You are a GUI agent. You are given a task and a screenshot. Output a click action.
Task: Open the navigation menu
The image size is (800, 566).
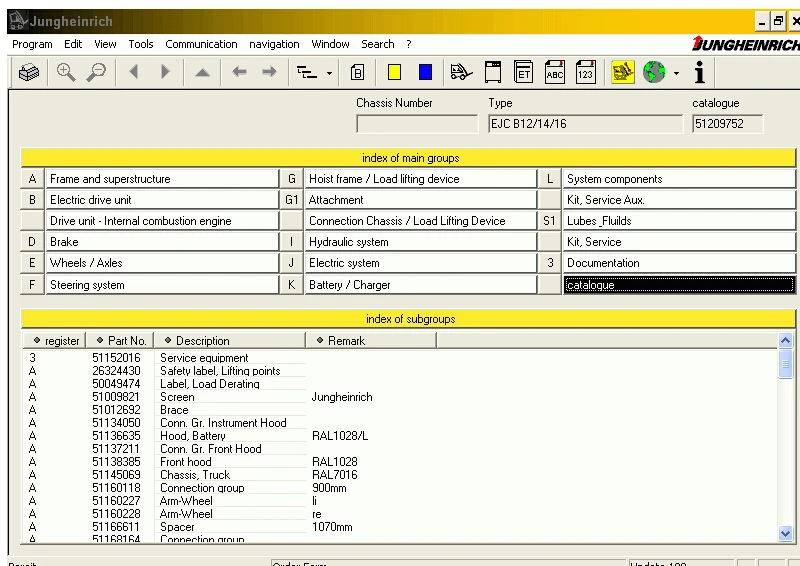point(274,44)
